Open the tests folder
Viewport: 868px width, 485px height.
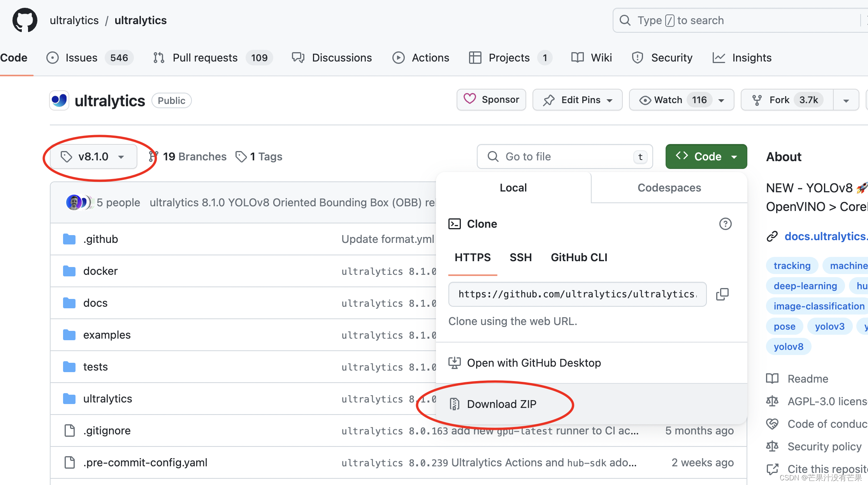click(x=95, y=367)
